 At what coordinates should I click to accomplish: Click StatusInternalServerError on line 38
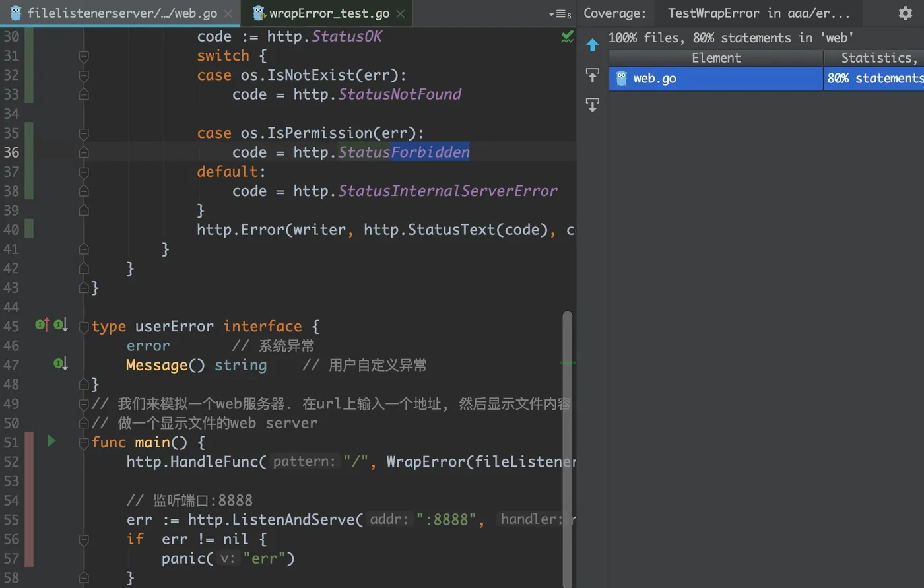click(x=448, y=191)
